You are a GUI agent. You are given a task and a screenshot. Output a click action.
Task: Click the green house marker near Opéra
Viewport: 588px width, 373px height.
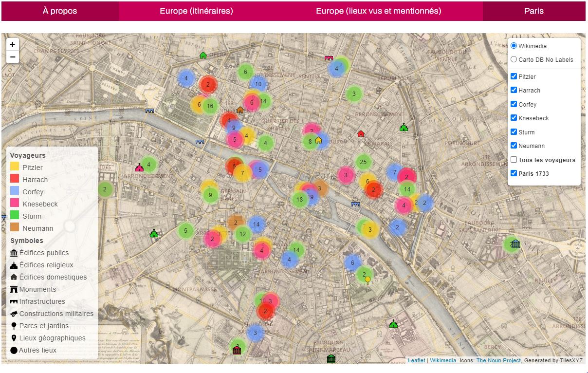tap(203, 55)
